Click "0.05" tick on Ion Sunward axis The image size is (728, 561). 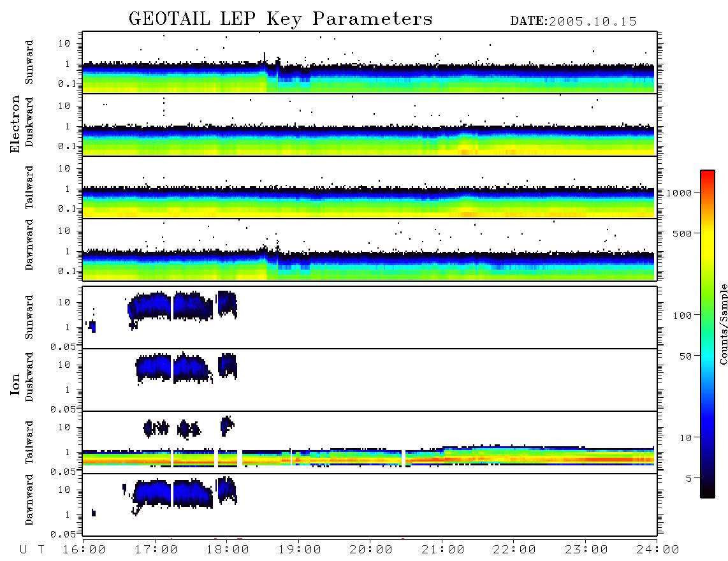62,347
